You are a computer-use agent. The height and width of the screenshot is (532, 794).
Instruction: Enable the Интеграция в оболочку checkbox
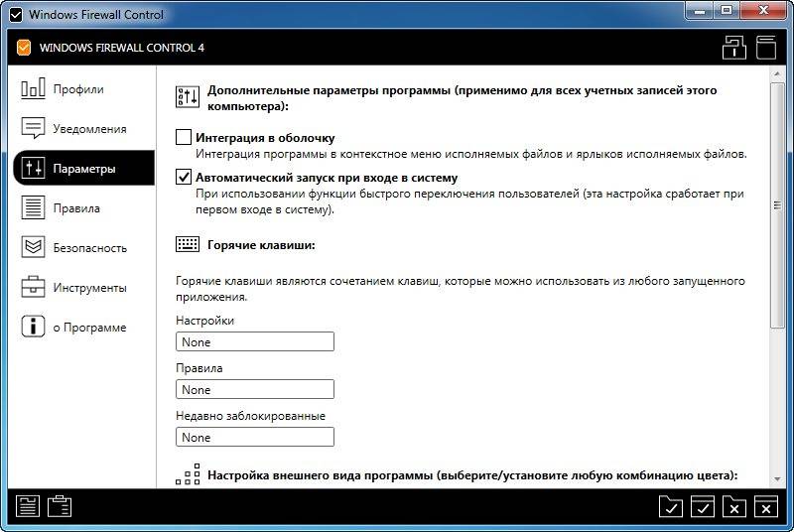click(x=184, y=137)
